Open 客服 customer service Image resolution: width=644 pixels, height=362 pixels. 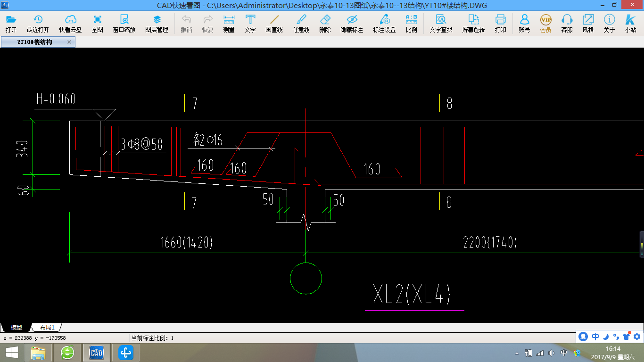click(x=567, y=24)
